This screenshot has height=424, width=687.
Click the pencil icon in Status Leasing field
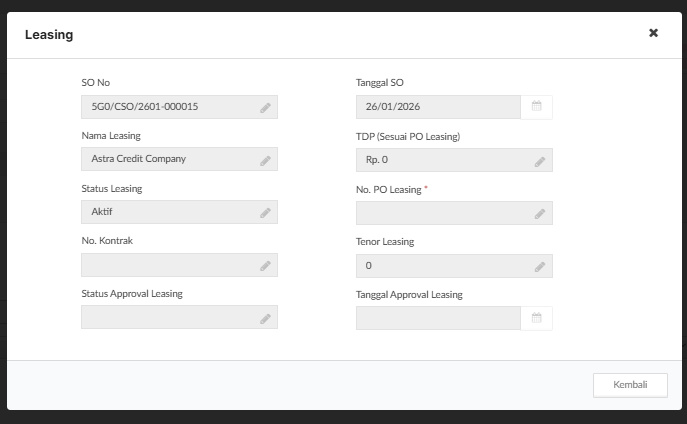pyautogui.click(x=265, y=213)
